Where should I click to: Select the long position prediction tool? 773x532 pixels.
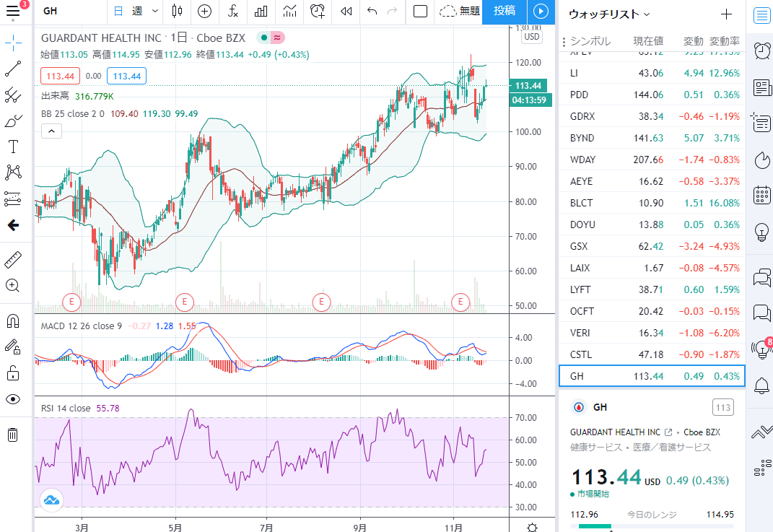coord(13,199)
